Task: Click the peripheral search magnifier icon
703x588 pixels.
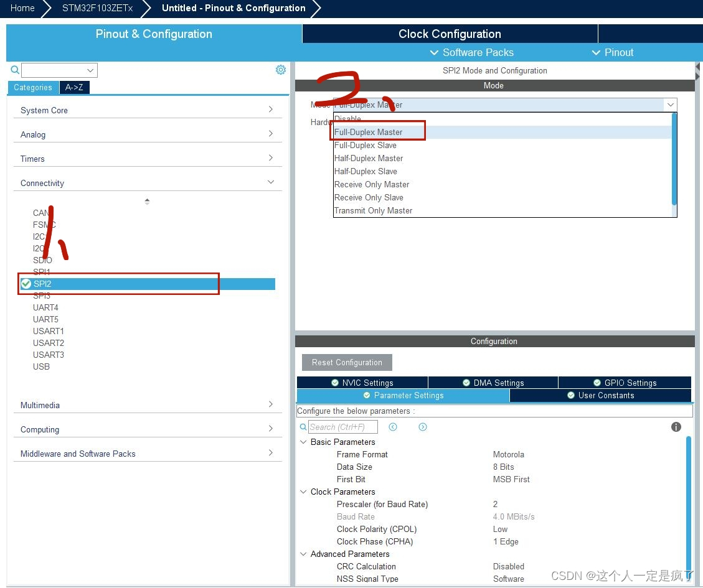Action: tap(15, 70)
